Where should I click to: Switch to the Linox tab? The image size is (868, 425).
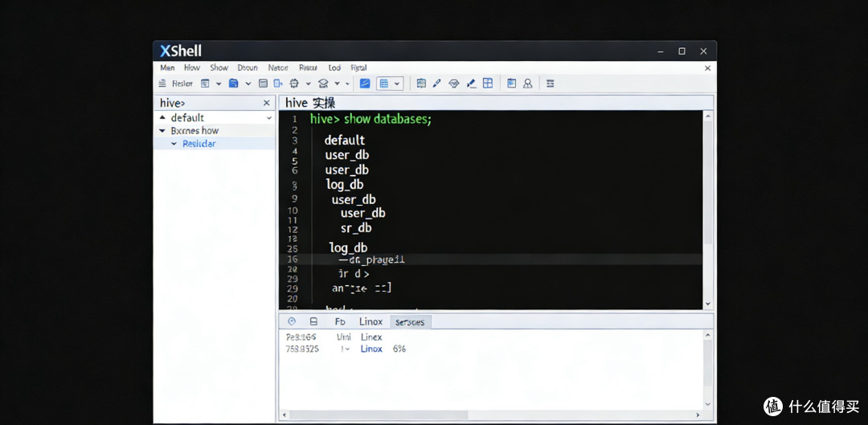tap(371, 321)
